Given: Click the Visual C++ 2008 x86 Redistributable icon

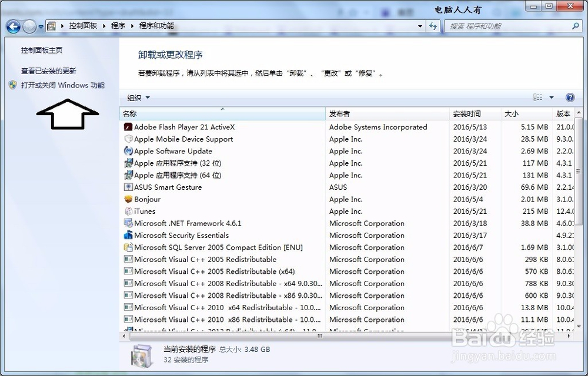Looking at the screenshot, I should [x=128, y=295].
